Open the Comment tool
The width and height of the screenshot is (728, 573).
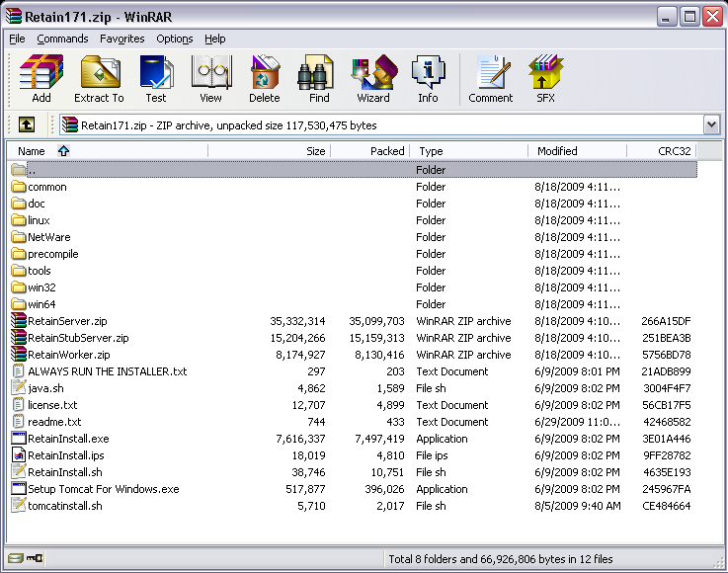(x=491, y=78)
